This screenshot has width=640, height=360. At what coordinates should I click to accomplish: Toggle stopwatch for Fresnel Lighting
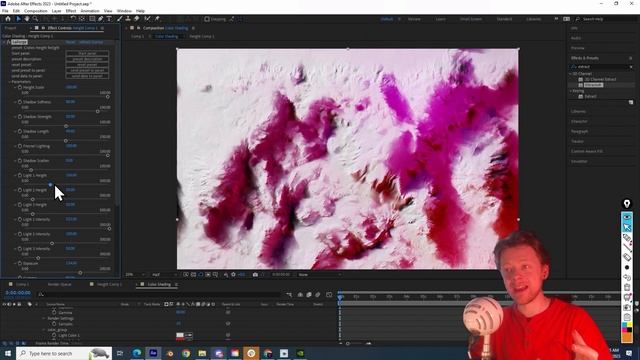(x=20, y=146)
